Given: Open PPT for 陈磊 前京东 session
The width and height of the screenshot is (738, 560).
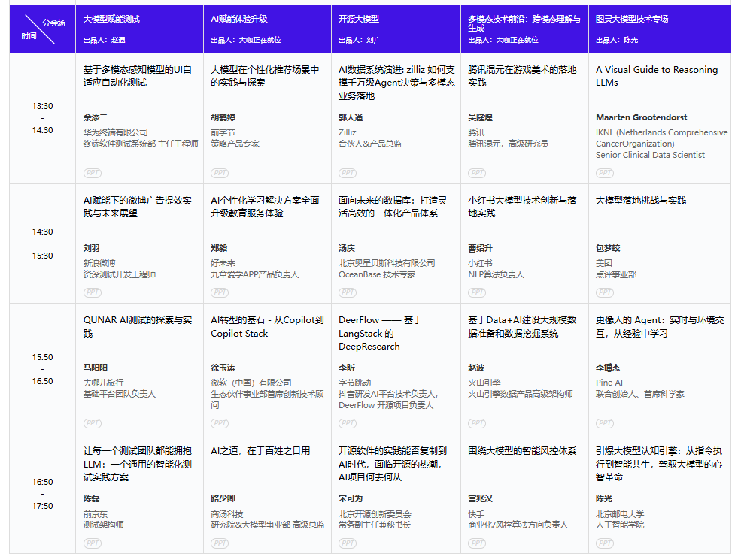Looking at the screenshot, I should tap(93, 543).
